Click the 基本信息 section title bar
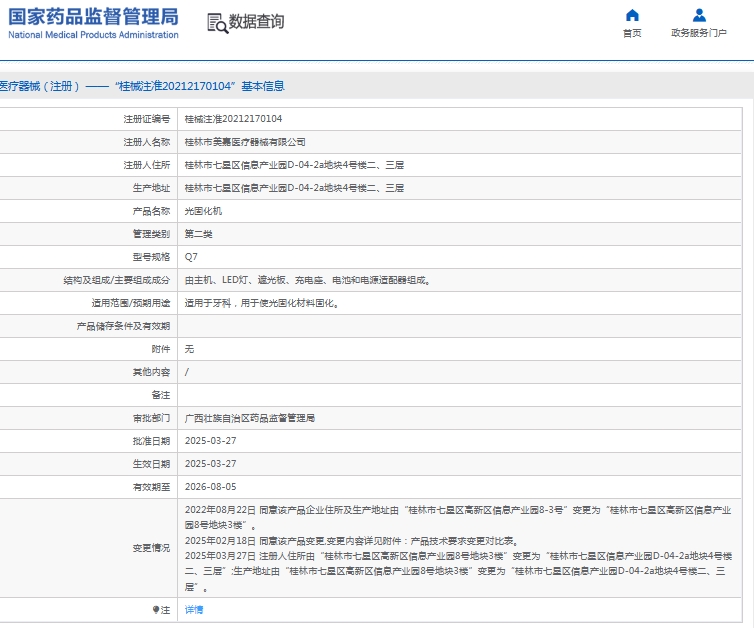 (377, 86)
